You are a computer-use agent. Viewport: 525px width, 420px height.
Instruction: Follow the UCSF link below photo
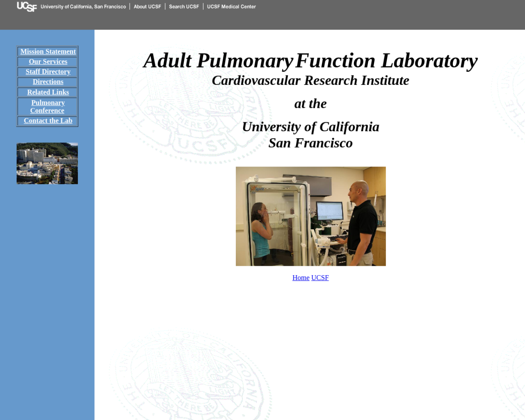[x=320, y=278]
